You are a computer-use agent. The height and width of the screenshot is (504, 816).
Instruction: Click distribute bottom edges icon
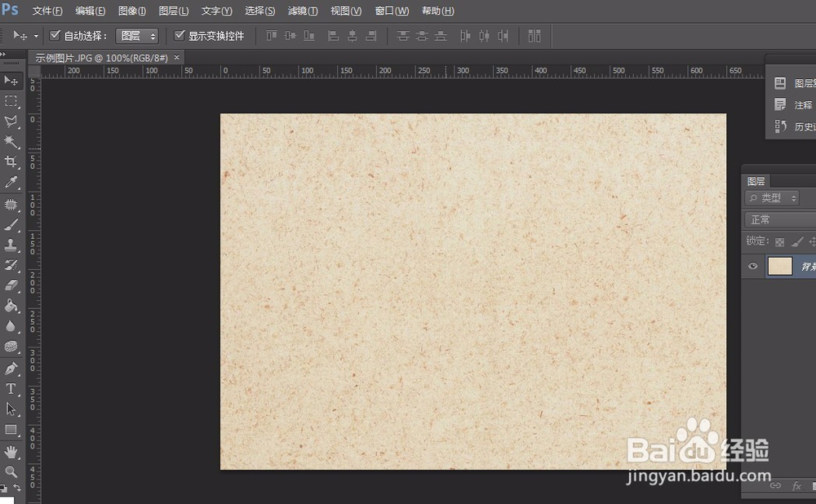coord(441,35)
